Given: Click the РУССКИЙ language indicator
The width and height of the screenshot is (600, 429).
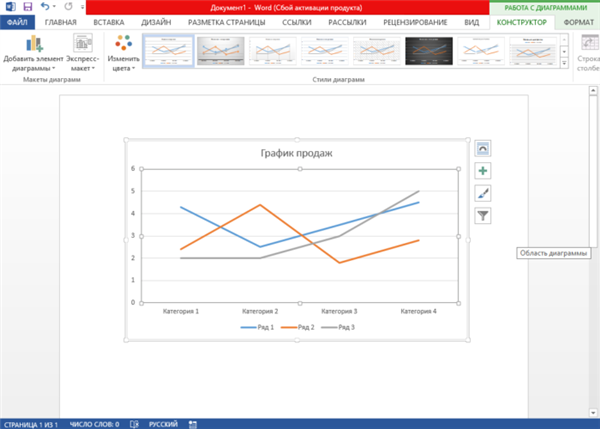Looking at the screenshot, I should tap(163, 424).
